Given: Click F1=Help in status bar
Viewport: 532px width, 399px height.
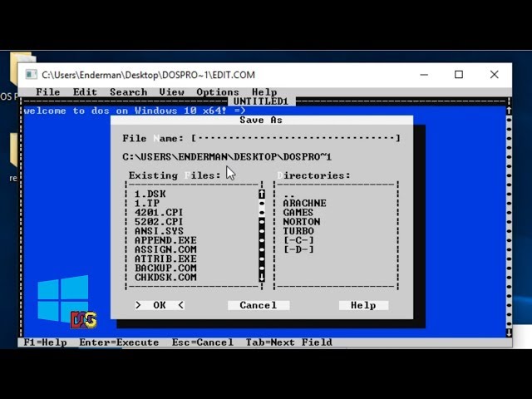Looking at the screenshot, I should click(x=45, y=342).
